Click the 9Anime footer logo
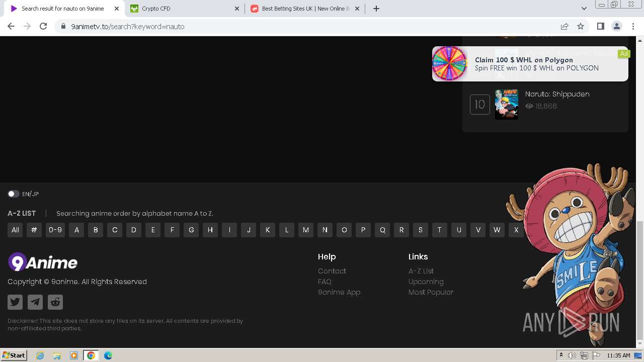The width and height of the screenshot is (644, 362). [43, 262]
